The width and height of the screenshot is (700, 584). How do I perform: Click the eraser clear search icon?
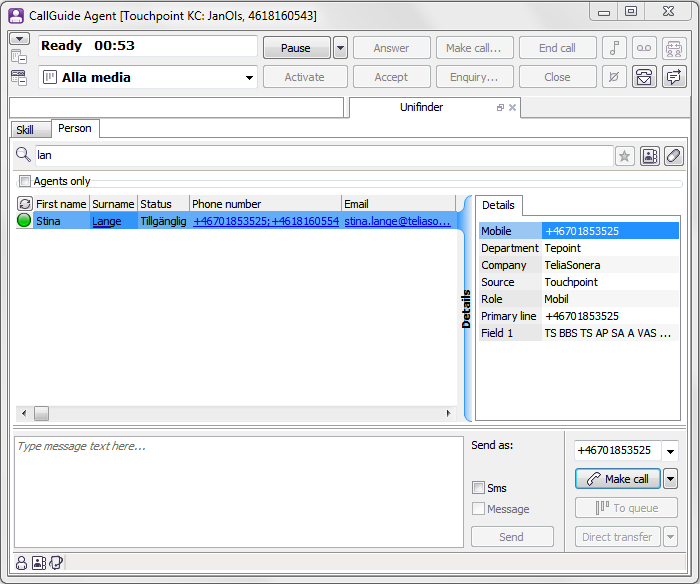pyautogui.click(x=674, y=156)
